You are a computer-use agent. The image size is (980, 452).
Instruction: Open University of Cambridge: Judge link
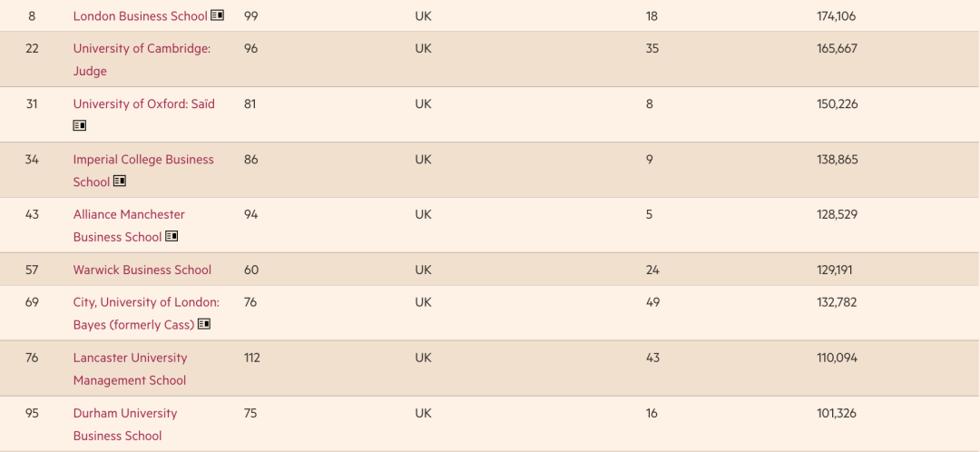click(x=142, y=59)
